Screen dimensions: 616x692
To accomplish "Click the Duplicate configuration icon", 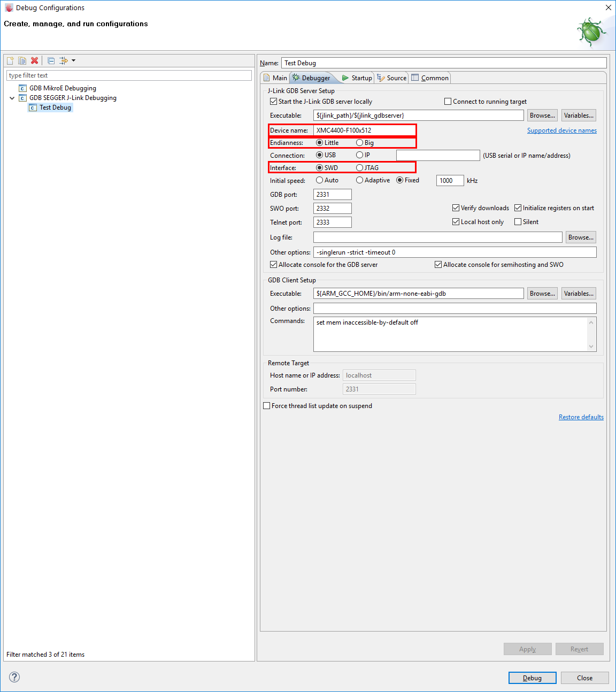I will pyautogui.click(x=22, y=60).
